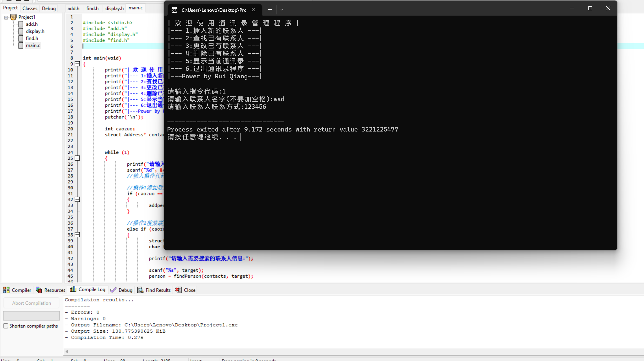Collapse code fold at line 32
The width and height of the screenshot is (644, 361).
(x=77, y=199)
